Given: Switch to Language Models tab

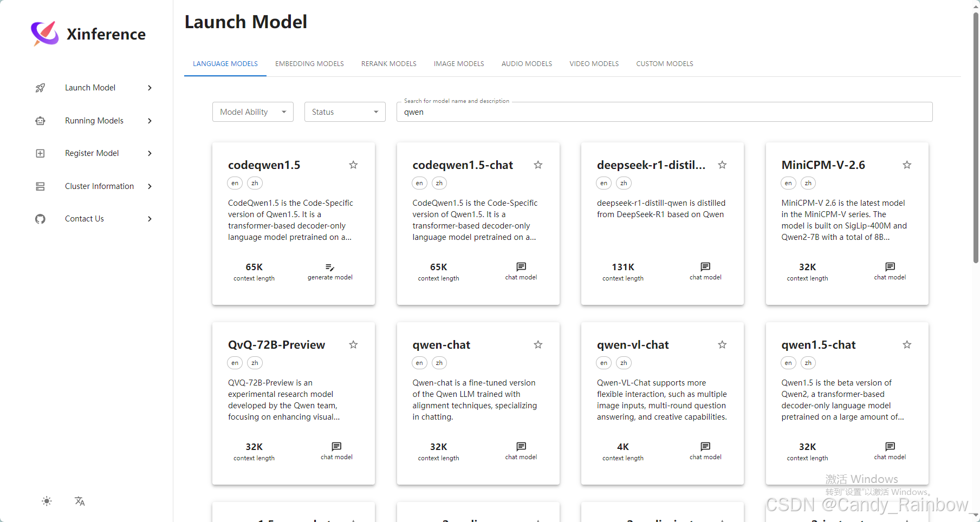Looking at the screenshot, I should pyautogui.click(x=225, y=64).
